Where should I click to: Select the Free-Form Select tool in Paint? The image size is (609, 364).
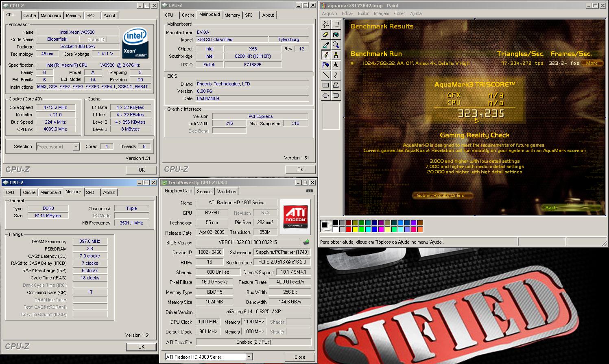click(x=325, y=24)
